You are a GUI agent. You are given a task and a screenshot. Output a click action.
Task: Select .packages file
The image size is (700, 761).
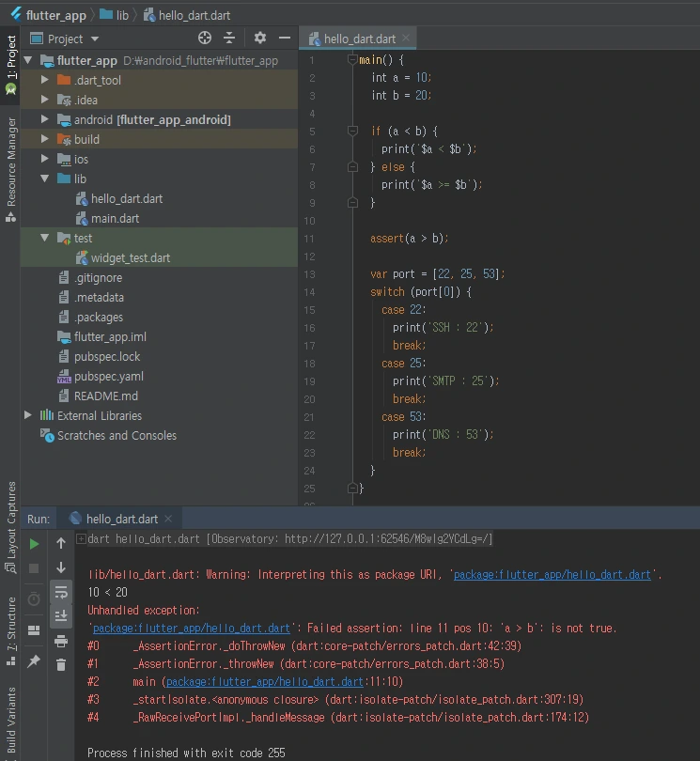click(x=98, y=318)
